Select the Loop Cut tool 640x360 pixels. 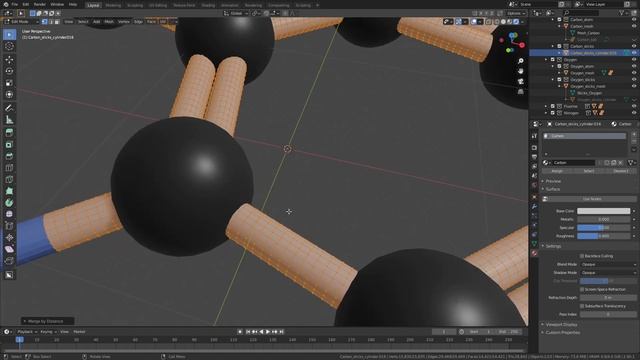9,168
